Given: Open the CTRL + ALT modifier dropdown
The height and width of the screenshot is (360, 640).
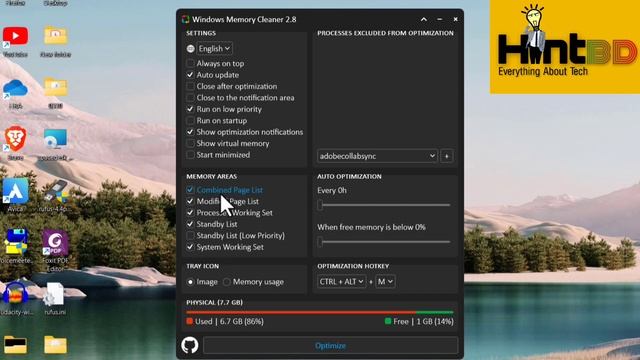Looking at the screenshot, I should 342,282.
